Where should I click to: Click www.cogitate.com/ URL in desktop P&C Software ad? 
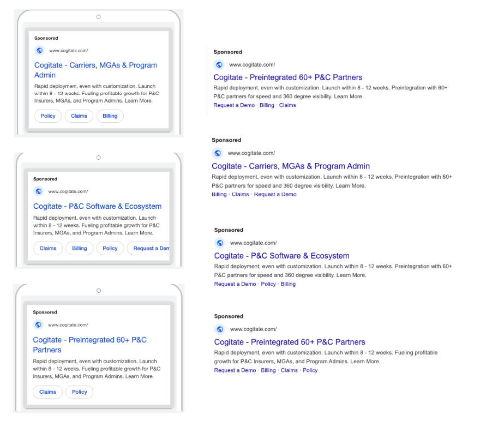click(253, 243)
